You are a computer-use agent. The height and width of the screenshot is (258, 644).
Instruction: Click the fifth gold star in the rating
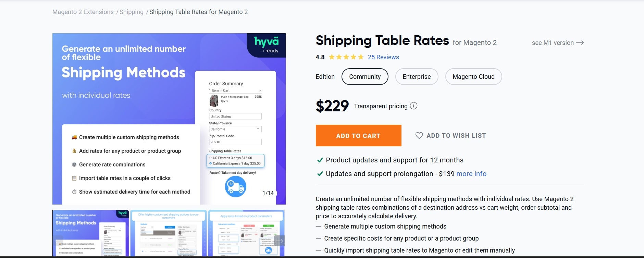360,57
